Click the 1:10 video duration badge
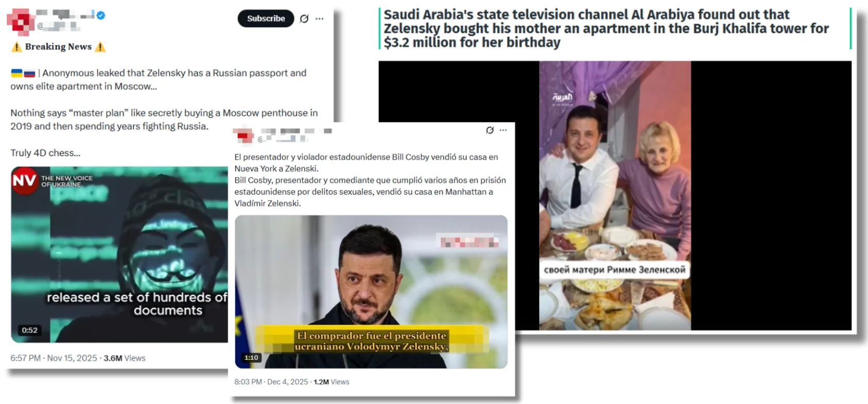Viewport: 868px width, 404px height. (x=251, y=357)
